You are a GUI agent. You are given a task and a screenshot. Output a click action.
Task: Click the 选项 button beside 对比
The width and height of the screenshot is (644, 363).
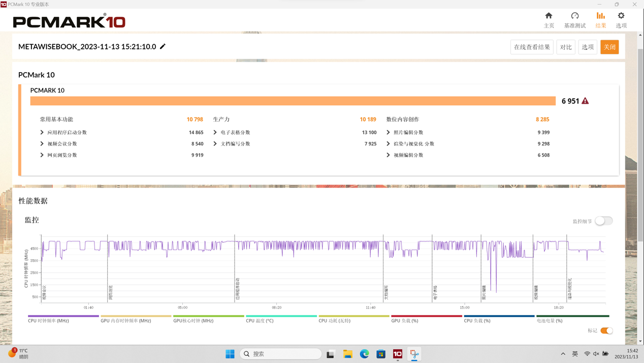588,47
